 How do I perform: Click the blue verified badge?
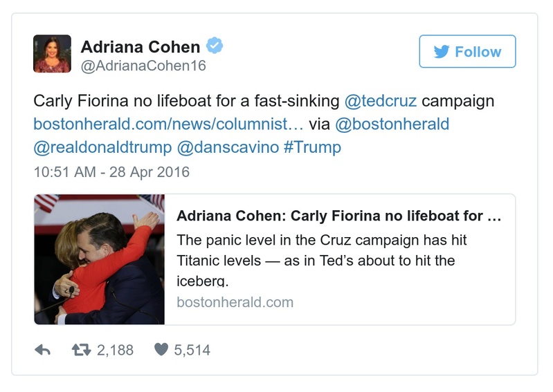[x=215, y=46]
